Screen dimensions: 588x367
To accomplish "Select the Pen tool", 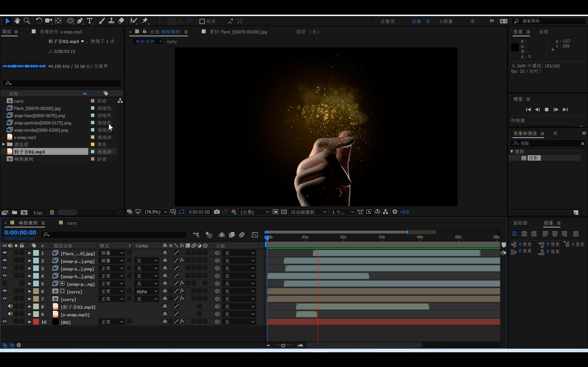I will [80, 21].
